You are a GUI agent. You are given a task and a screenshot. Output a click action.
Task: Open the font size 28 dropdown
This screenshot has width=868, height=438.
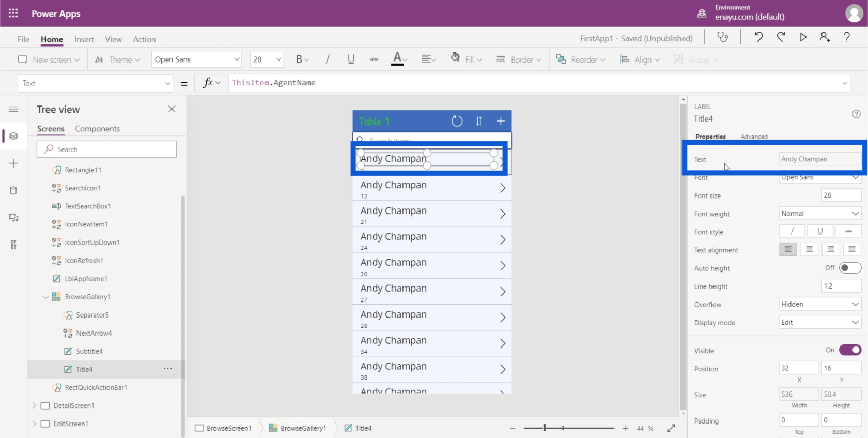pyautogui.click(x=267, y=59)
